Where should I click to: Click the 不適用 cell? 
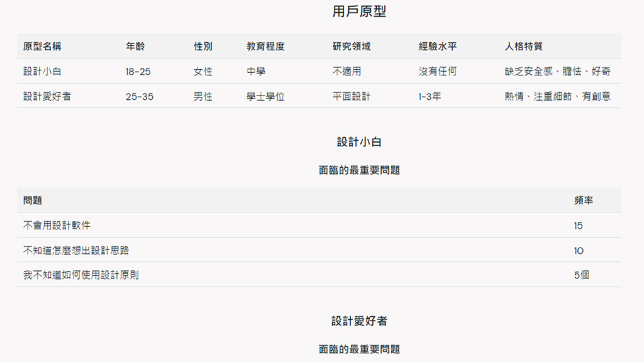point(347,72)
